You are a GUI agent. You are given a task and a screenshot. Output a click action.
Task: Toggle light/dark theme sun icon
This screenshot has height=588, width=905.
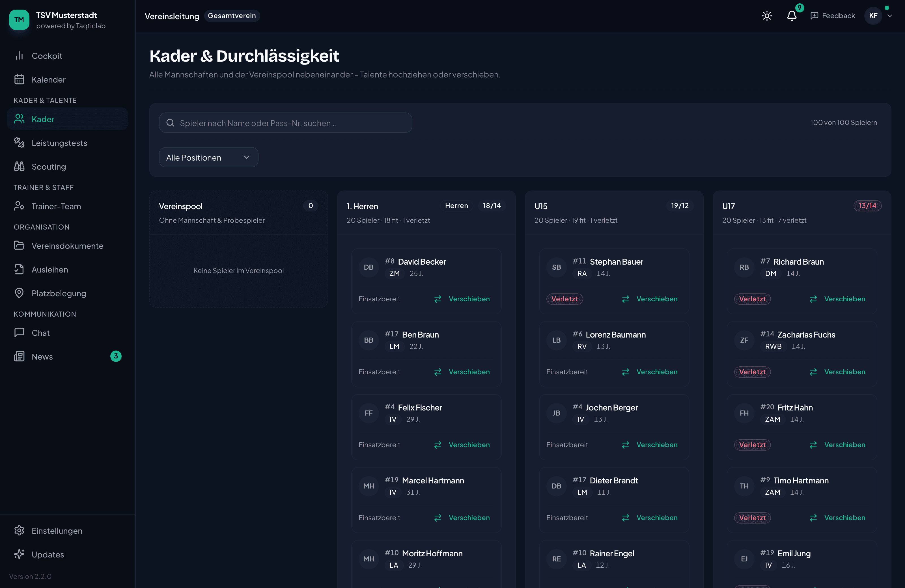pos(767,16)
